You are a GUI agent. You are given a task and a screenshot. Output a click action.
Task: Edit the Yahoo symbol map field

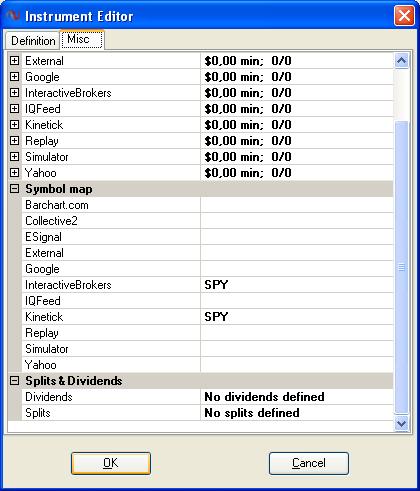click(x=297, y=365)
